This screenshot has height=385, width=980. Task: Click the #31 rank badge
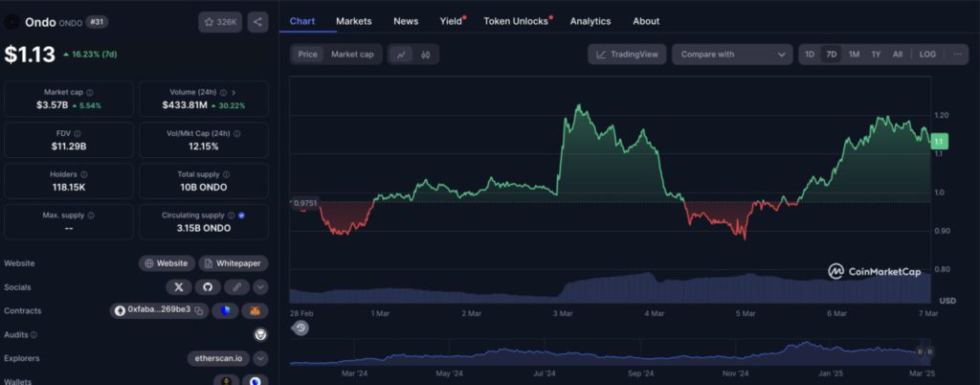[97, 22]
